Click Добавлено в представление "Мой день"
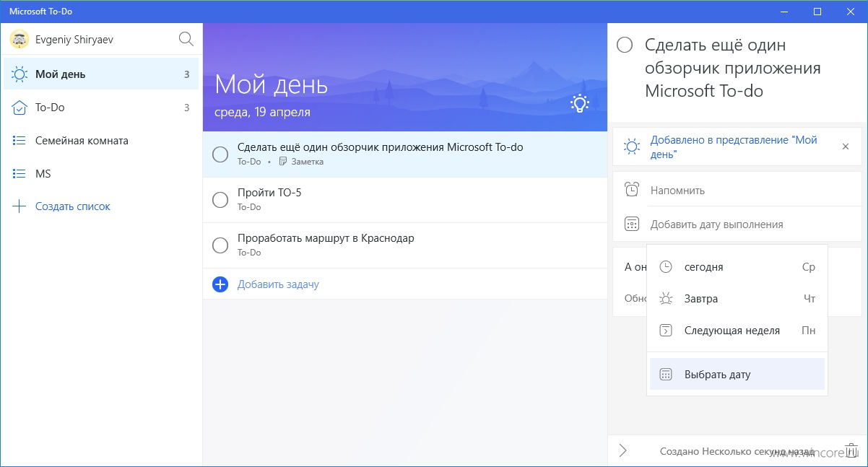The image size is (868, 467). [x=734, y=147]
